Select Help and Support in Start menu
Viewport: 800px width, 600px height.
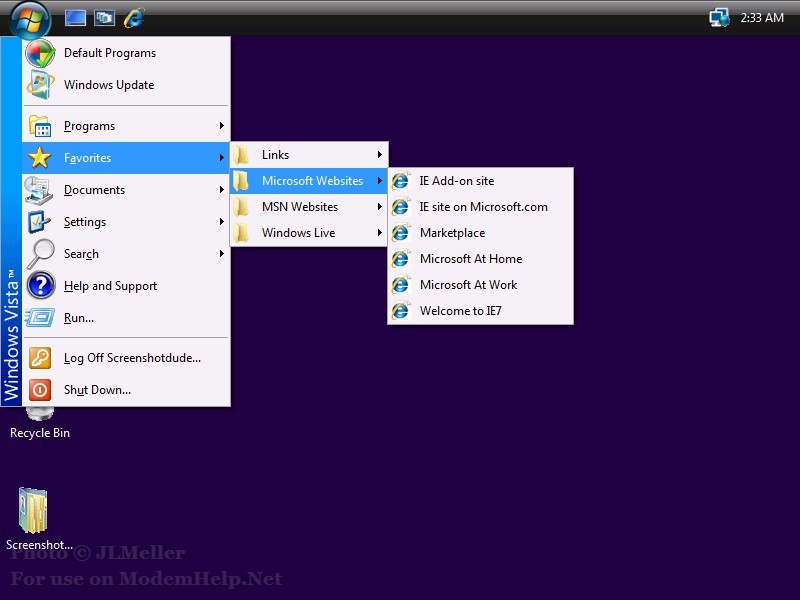pyautogui.click(x=127, y=286)
